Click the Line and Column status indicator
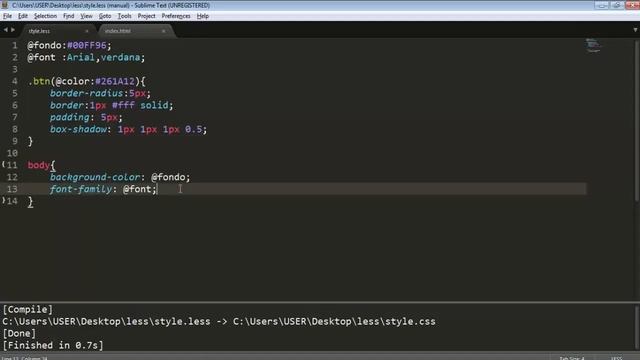This screenshot has height=360, width=640. coord(24,358)
